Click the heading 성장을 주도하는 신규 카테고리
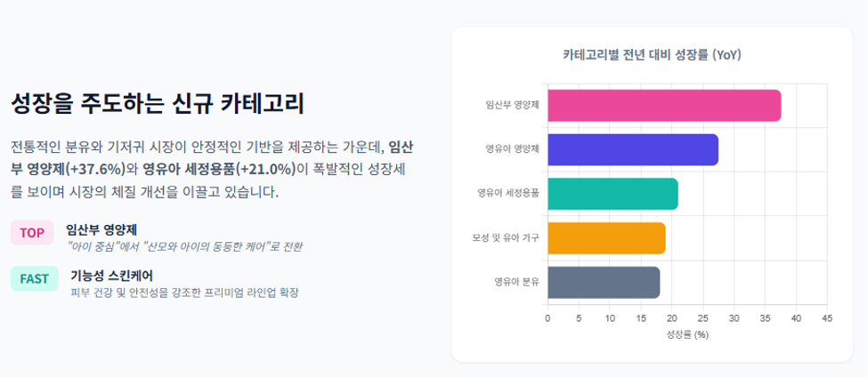Viewport: 868px width, 377px height. click(x=158, y=103)
